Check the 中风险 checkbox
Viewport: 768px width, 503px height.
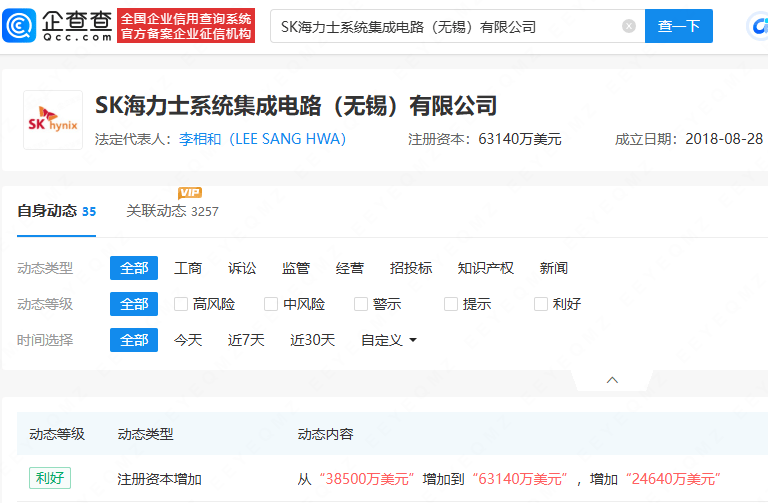pos(271,304)
